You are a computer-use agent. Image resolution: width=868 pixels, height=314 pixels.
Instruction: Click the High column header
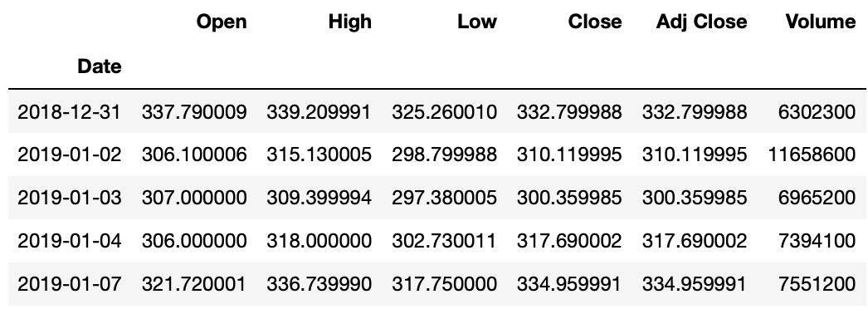(350, 22)
